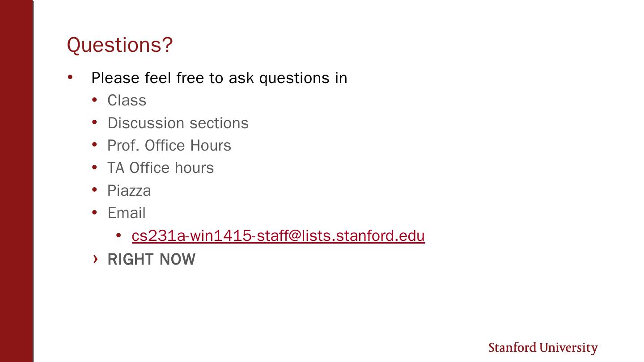Click the chevron marker before RIGHT NOW
Viewport: 644px width, 362px height.
click(95, 259)
